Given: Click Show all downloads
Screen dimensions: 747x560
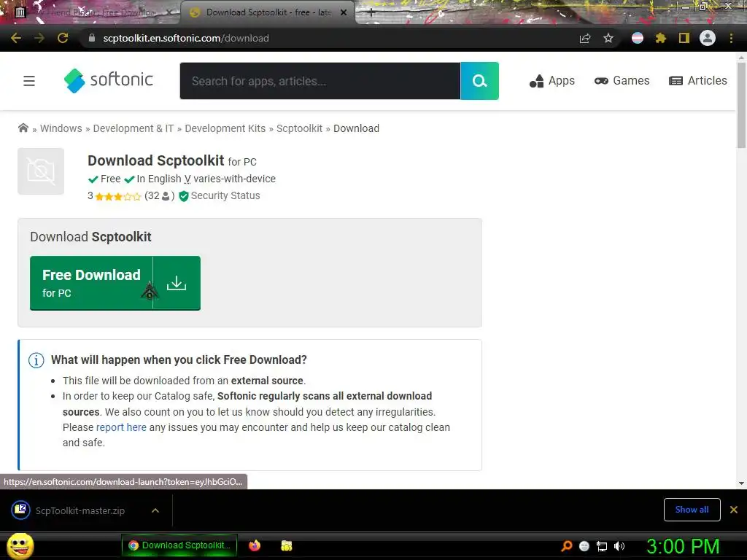Looking at the screenshot, I should [x=692, y=510].
